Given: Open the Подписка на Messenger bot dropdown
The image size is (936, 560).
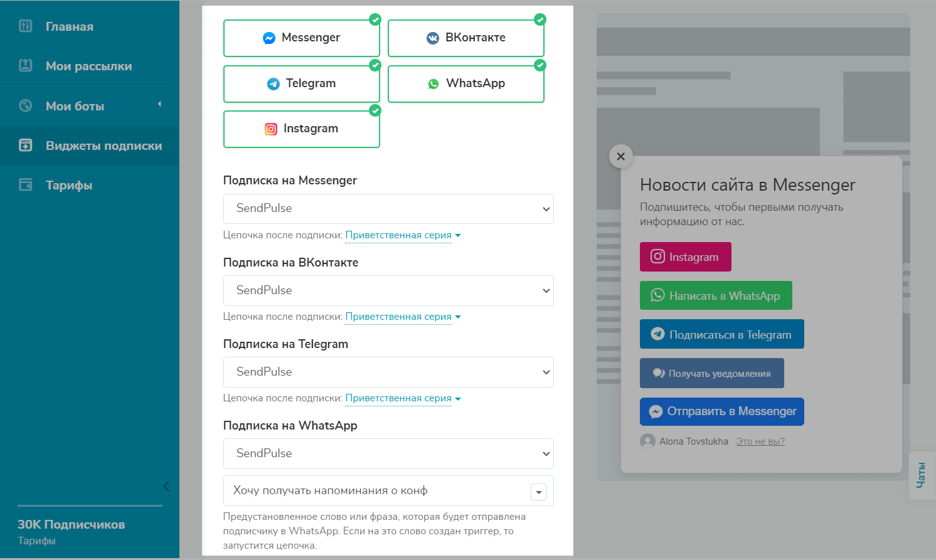Looking at the screenshot, I should tap(388, 209).
